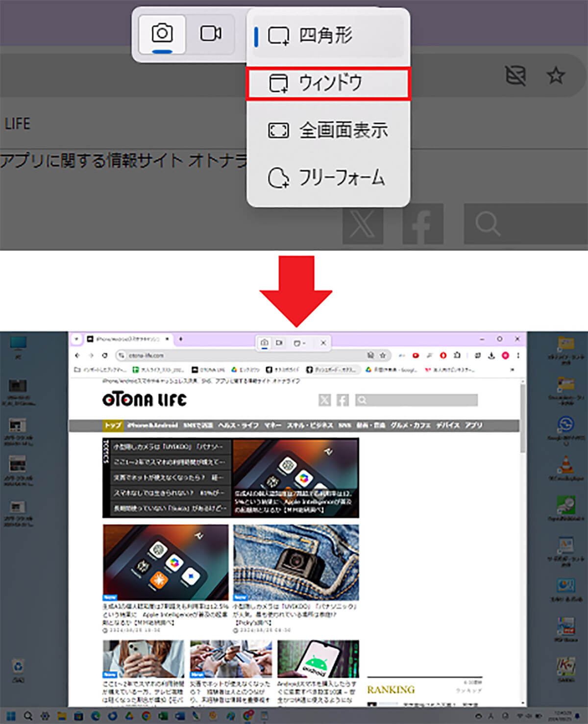Open the OTONA LIFE bookmark in bookmarks bar
This screenshot has width=588, height=724.
[208, 370]
